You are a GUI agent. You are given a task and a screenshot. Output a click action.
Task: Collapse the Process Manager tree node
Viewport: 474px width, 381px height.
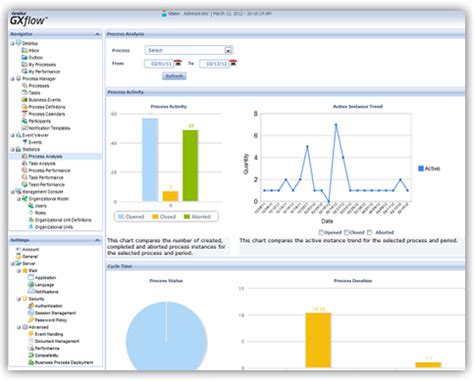[13, 79]
